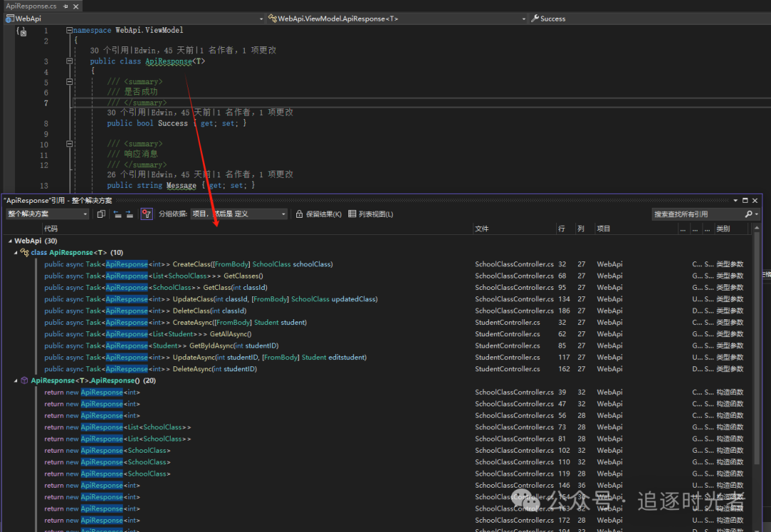Click StudentController.cs file cell at line 62
The image size is (771, 532).
pyautogui.click(x=508, y=334)
